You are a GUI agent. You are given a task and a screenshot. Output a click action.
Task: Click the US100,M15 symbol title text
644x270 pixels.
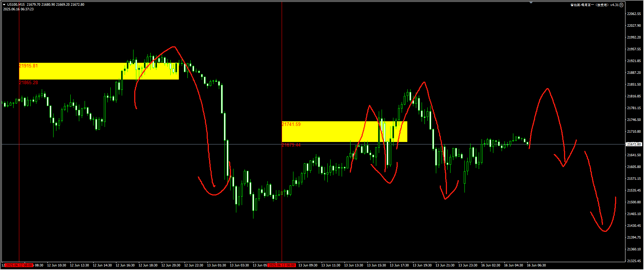tap(16, 5)
